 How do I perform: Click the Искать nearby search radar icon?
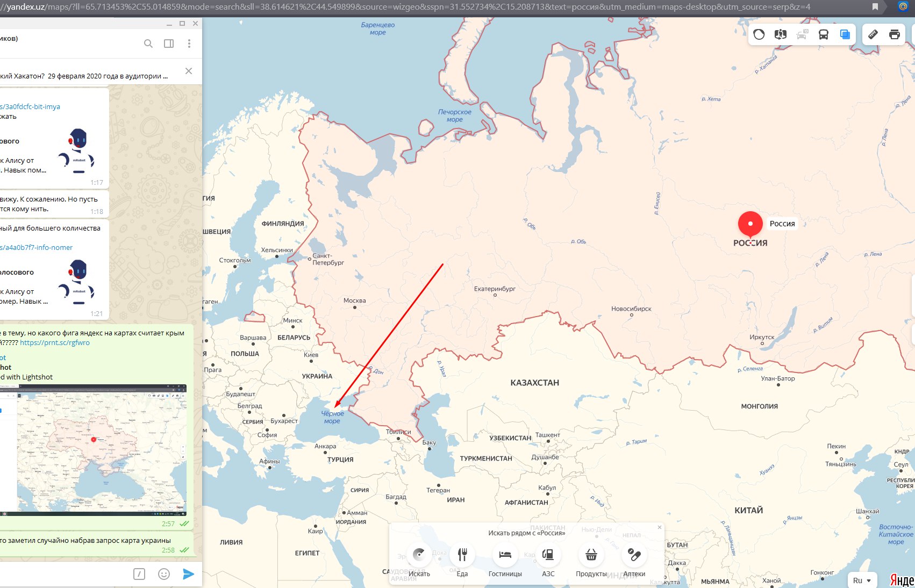pyautogui.click(x=419, y=555)
